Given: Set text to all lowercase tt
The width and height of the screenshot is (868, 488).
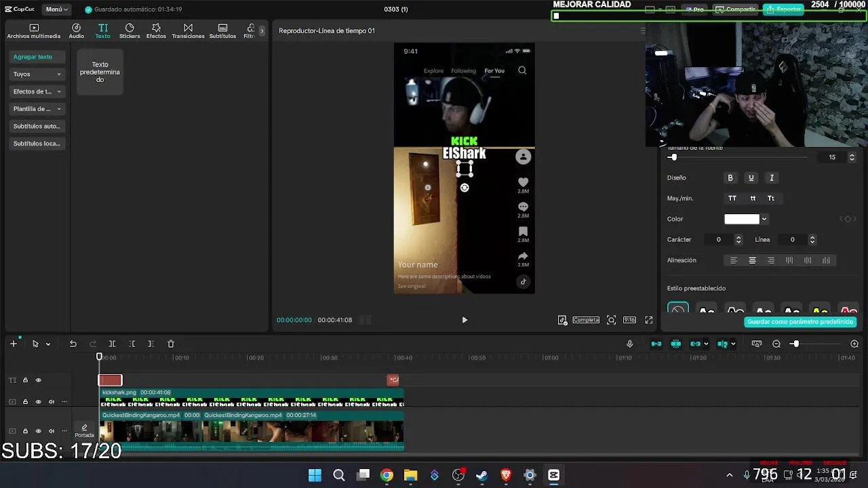Looking at the screenshot, I should tap(753, 199).
